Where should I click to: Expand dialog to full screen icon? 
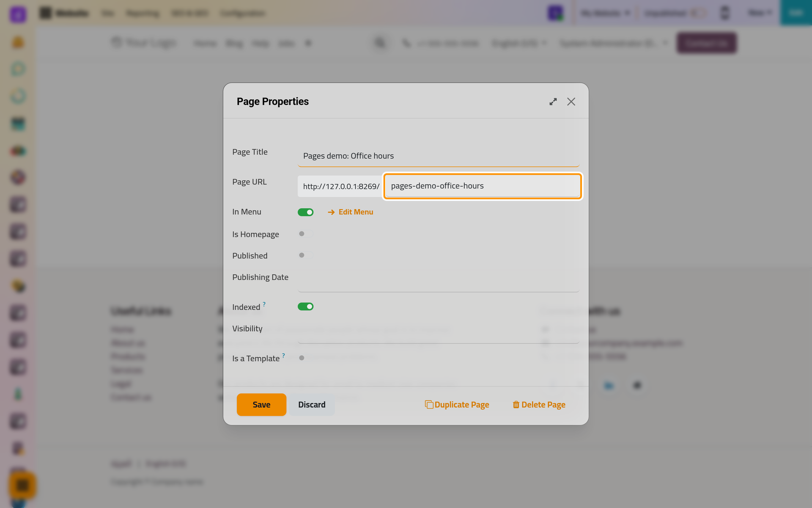coord(553,102)
